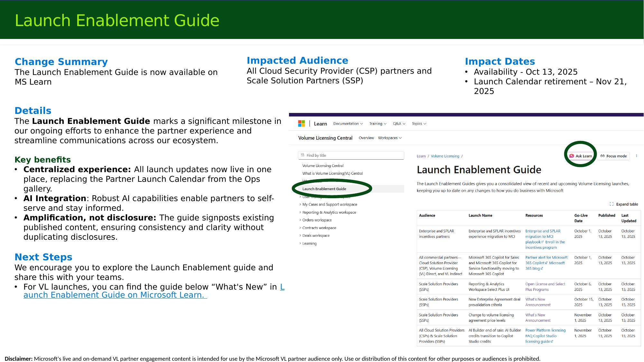
Task: Click 'New Enterprise Agreement deal prevalidation criteria' cell
Action: coord(494,302)
